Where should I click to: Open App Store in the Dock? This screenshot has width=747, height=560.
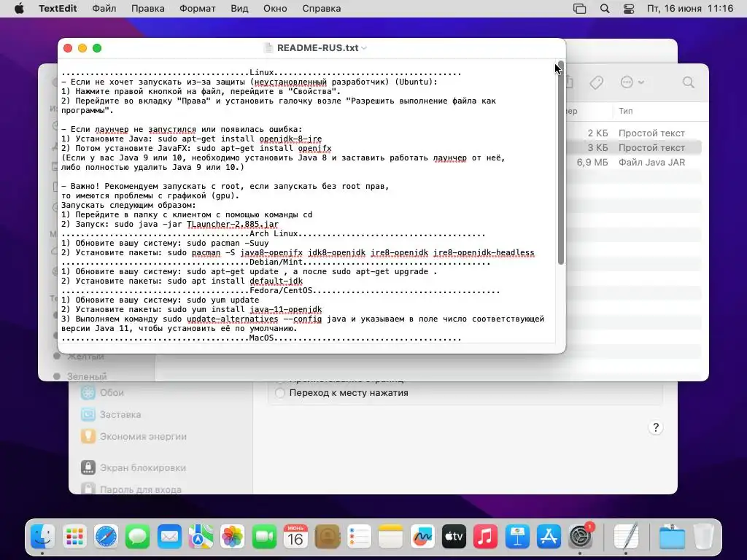tap(549, 537)
